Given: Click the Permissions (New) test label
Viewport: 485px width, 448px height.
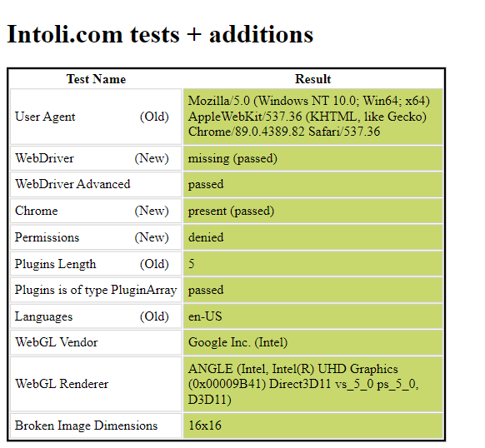Looking at the screenshot, I should tap(96, 237).
